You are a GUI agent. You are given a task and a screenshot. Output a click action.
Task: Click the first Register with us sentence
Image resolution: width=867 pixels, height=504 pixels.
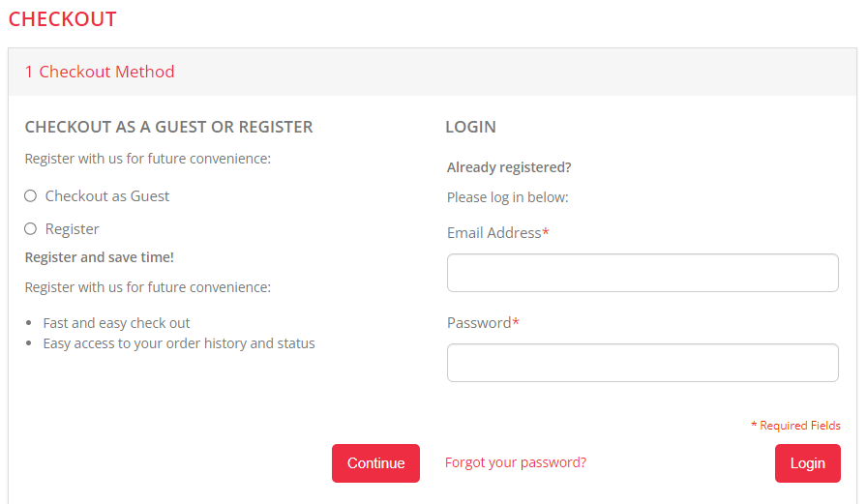(147, 159)
